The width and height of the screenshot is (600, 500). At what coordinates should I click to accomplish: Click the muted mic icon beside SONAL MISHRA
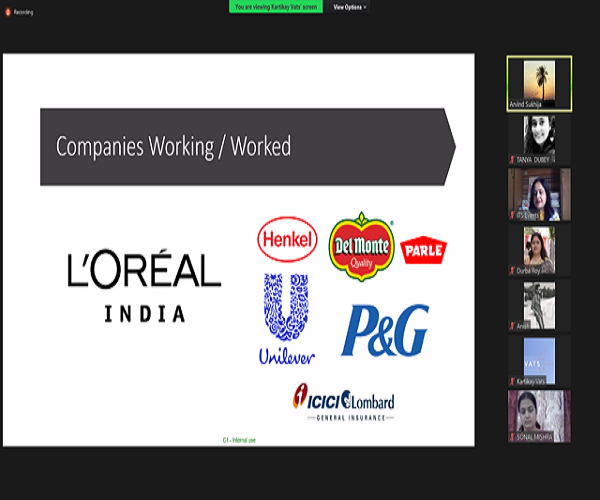[512, 437]
